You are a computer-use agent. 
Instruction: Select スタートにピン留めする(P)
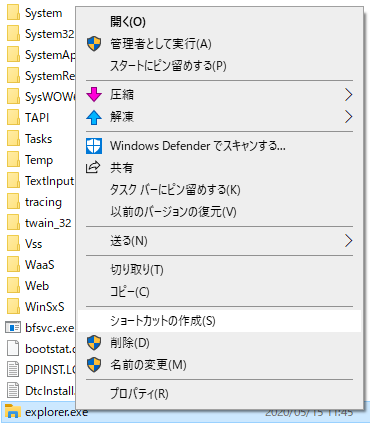(x=219, y=66)
